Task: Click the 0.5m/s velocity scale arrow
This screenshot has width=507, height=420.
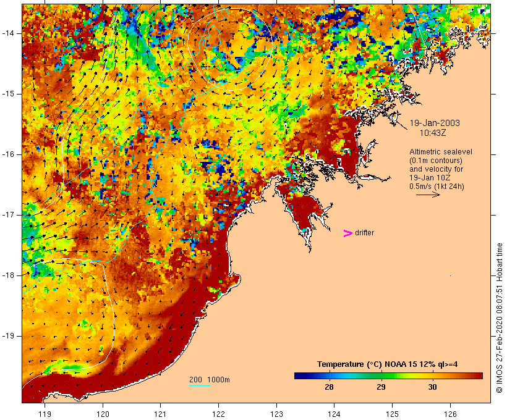Action: coord(427,194)
